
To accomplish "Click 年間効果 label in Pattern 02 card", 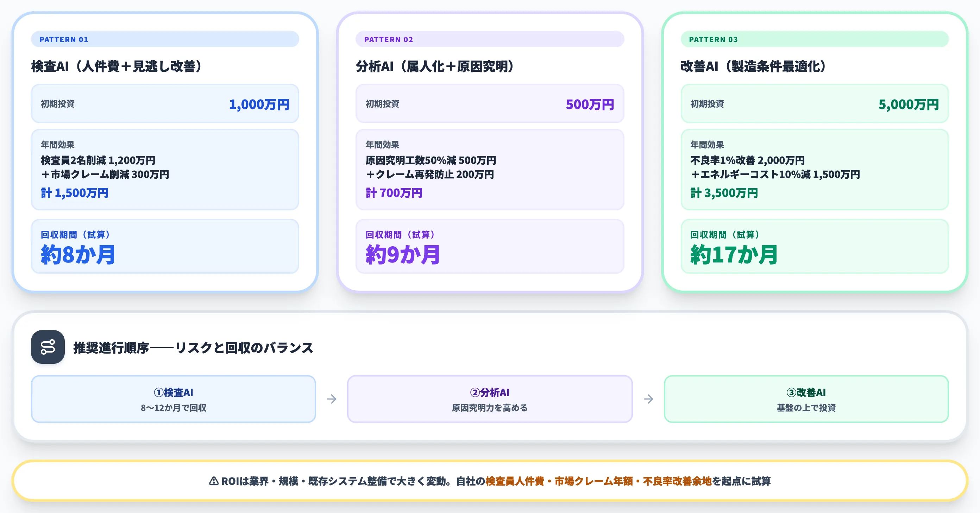I will pyautogui.click(x=382, y=145).
